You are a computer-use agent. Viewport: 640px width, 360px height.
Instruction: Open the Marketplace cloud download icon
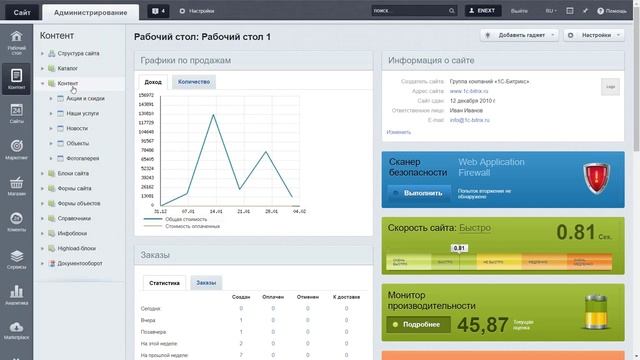pyautogui.click(x=16, y=331)
